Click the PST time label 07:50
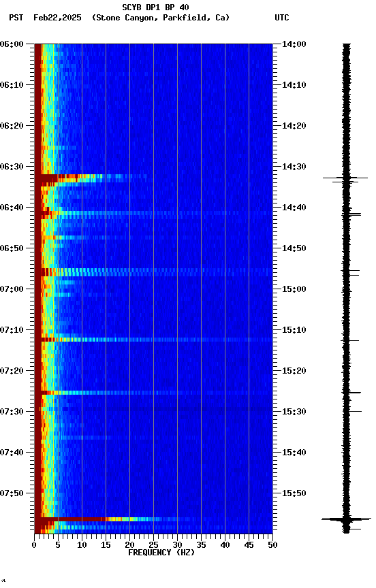The image size is (376, 588). (12, 493)
